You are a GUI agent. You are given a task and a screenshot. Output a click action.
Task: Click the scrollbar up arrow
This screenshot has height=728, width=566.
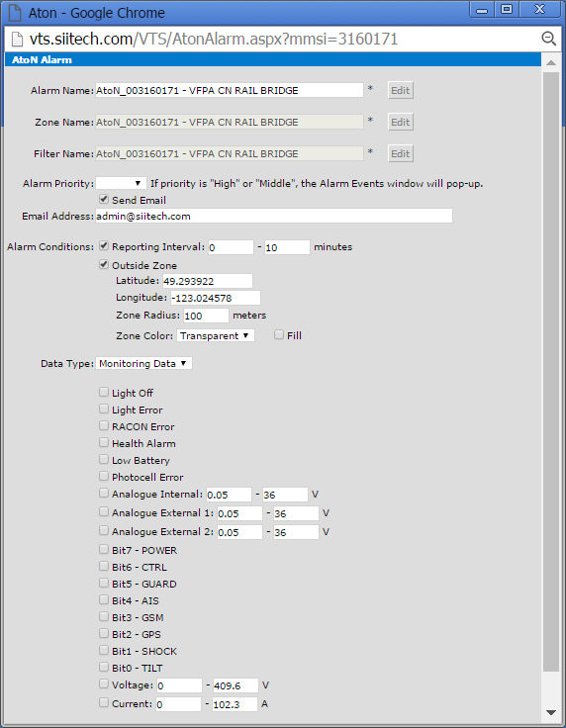tap(551, 62)
